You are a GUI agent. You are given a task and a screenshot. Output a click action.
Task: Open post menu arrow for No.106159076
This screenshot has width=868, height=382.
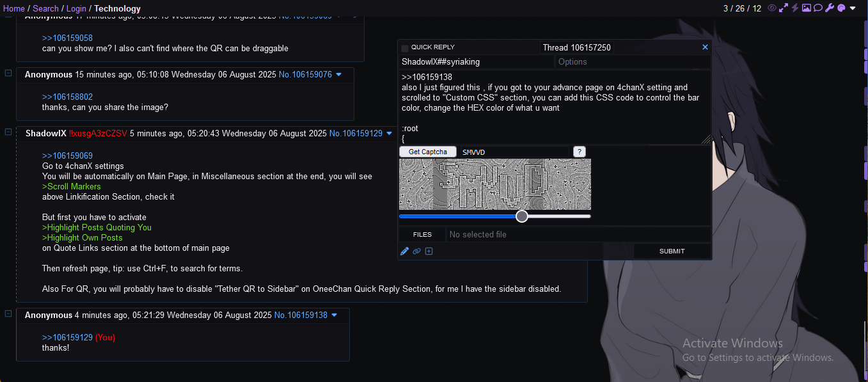click(339, 75)
